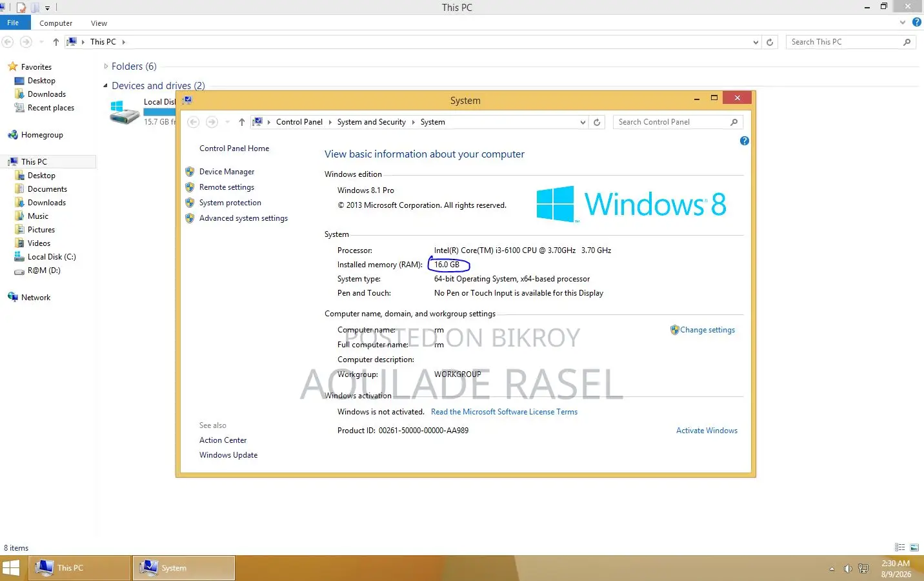Go to Control Panel Home
This screenshot has height=581, width=924.
[234, 148]
